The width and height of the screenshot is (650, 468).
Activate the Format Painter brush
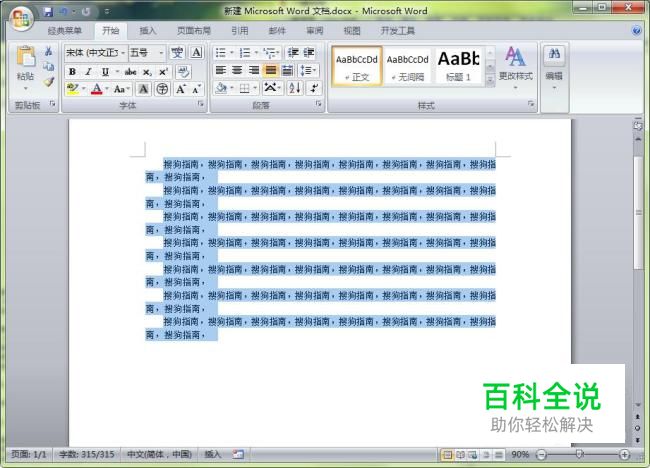pos(49,81)
